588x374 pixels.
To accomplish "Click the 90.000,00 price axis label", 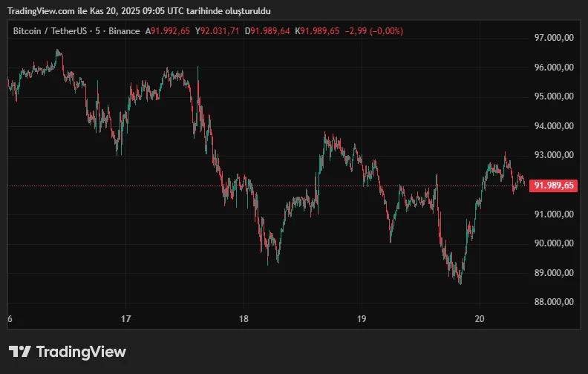I will pos(554,243).
